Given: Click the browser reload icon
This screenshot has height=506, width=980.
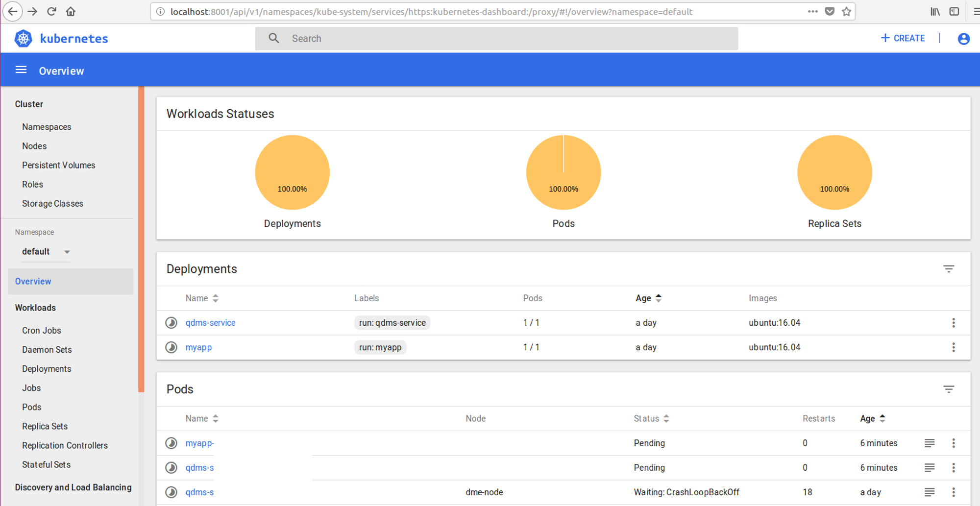Looking at the screenshot, I should (51, 11).
